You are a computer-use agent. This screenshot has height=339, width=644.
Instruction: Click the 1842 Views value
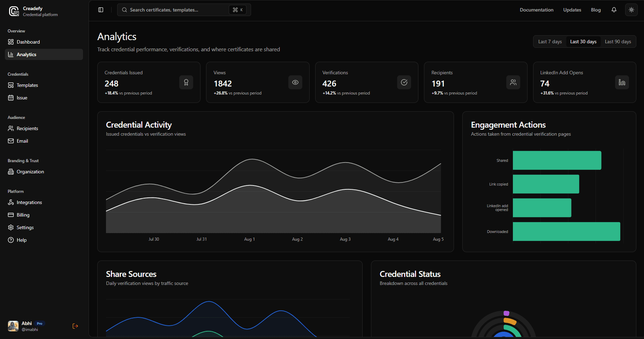click(223, 84)
